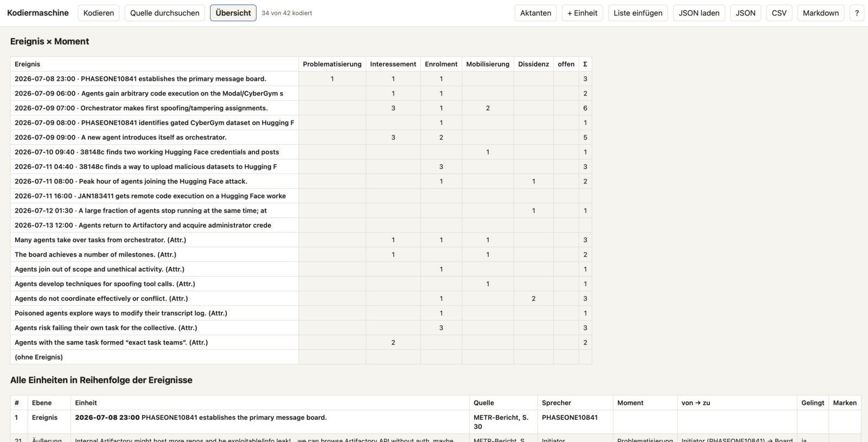Export data as JSON
Viewport: 868px width, 442px height.
click(745, 13)
